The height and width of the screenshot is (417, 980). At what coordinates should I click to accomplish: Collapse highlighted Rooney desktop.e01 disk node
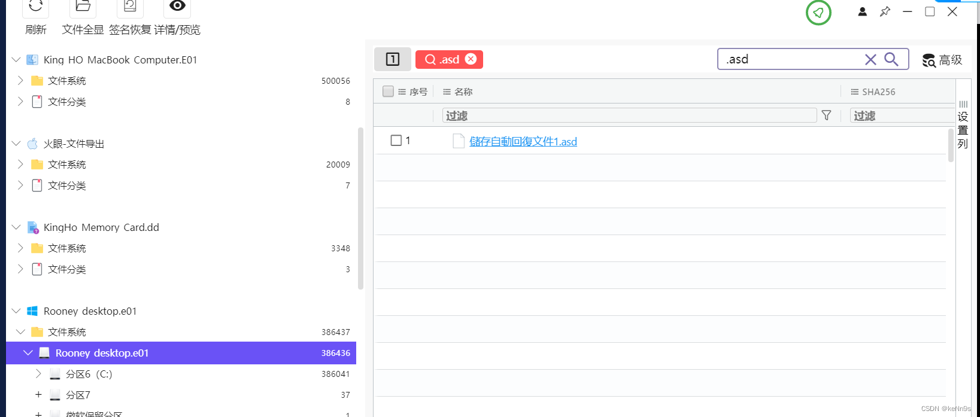(x=28, y=353)
